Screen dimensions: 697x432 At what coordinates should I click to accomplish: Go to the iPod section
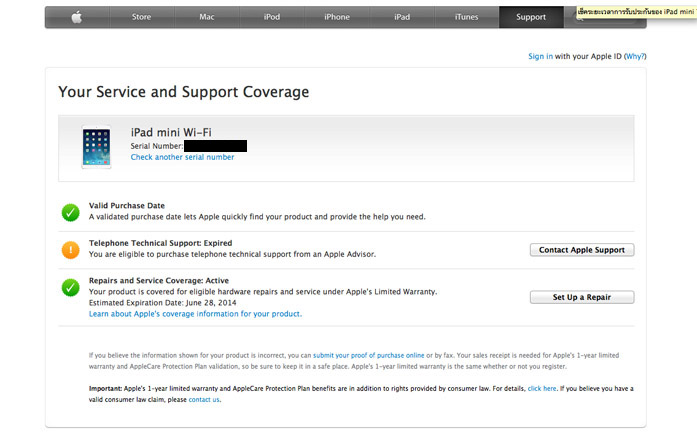point(271,17)
